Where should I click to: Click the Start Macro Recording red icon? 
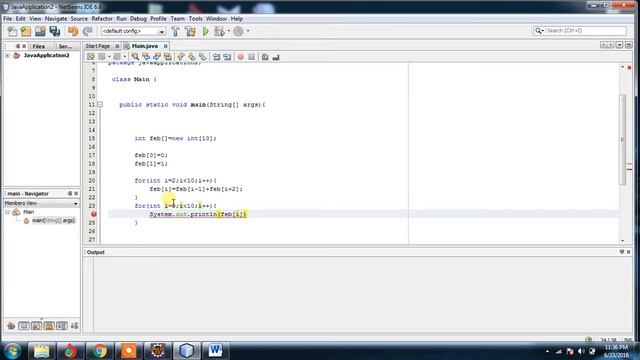pyautogui.click(x=241, y=57)
